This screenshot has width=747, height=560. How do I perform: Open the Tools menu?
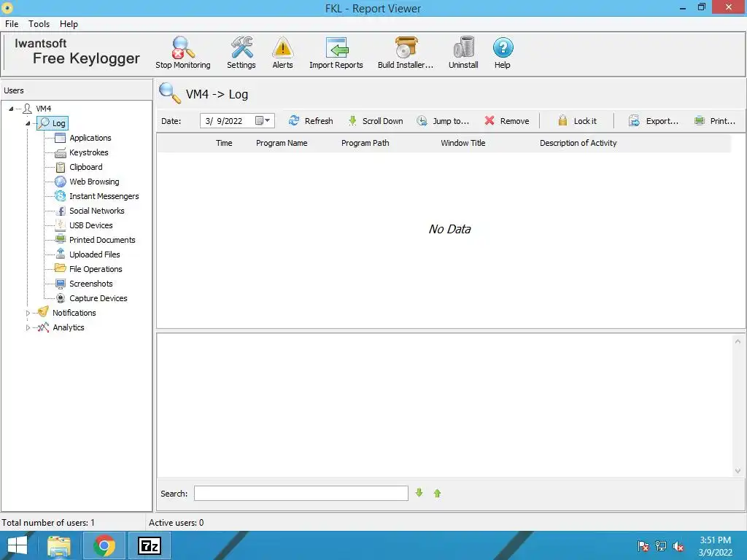pyautogui.click(x=39, y=24)
